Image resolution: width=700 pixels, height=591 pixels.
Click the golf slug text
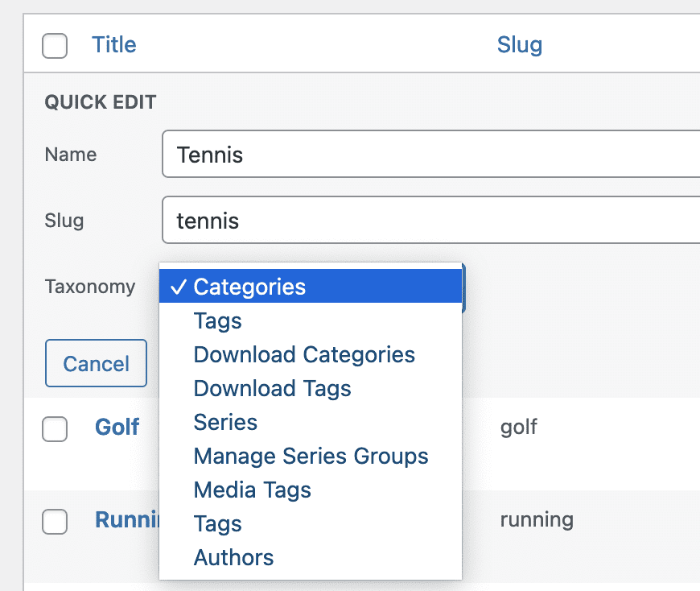[x=519, y=427]
